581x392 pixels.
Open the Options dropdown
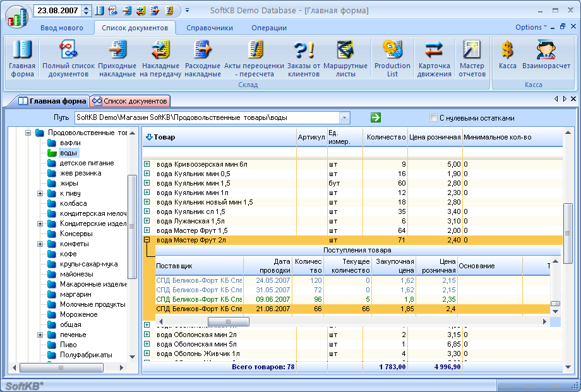pyautogui.click(x=531, y=27)
